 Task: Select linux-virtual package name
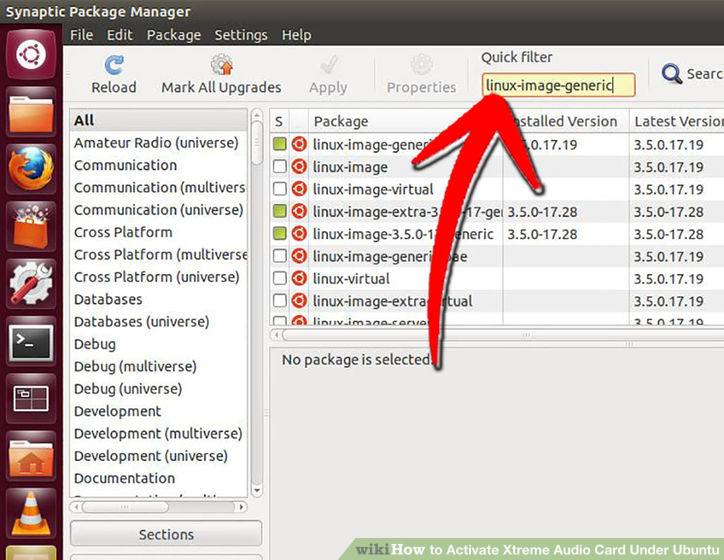coord(351,278)
